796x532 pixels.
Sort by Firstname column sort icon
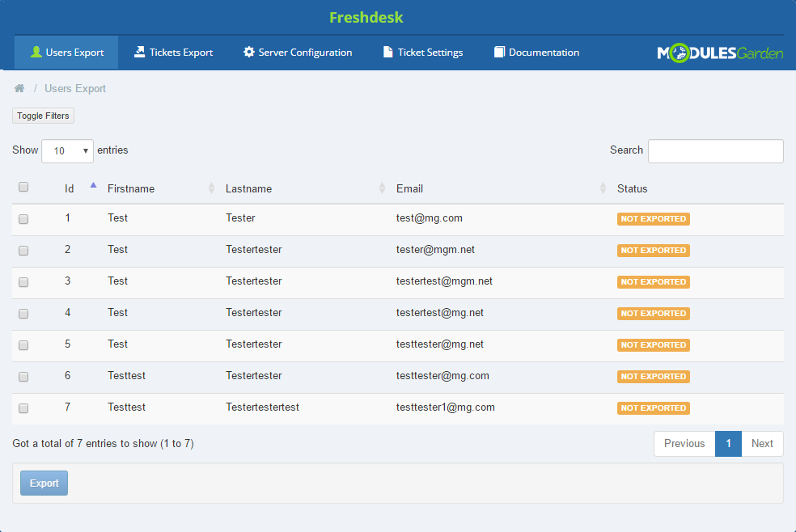pos(211,188)
